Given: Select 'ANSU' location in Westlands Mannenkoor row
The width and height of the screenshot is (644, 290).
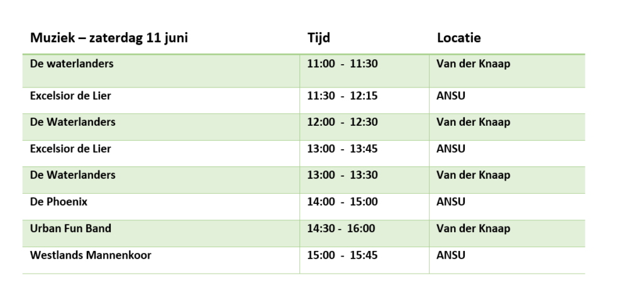Looking at the screenshot, I should [x=450, y=255].
